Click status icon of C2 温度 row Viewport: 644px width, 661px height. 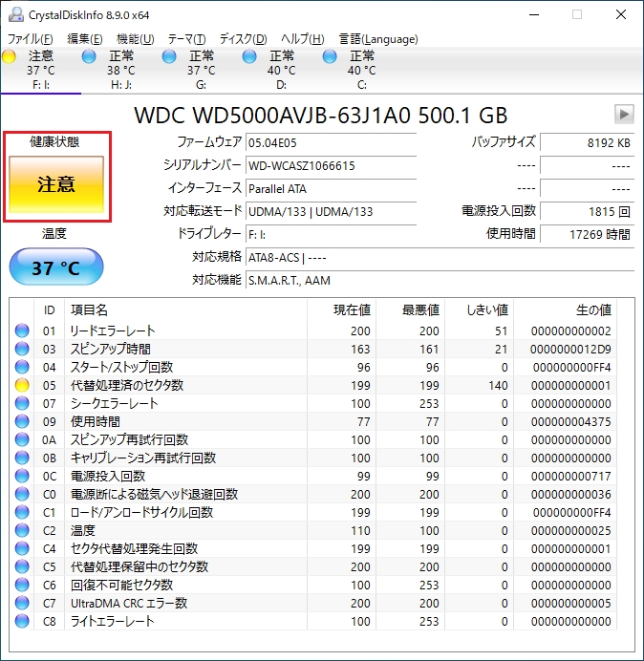tap(22, 530)
